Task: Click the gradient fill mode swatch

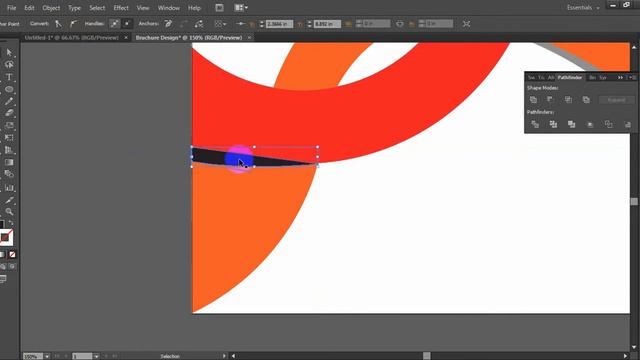Action: (x=2, y=254)
